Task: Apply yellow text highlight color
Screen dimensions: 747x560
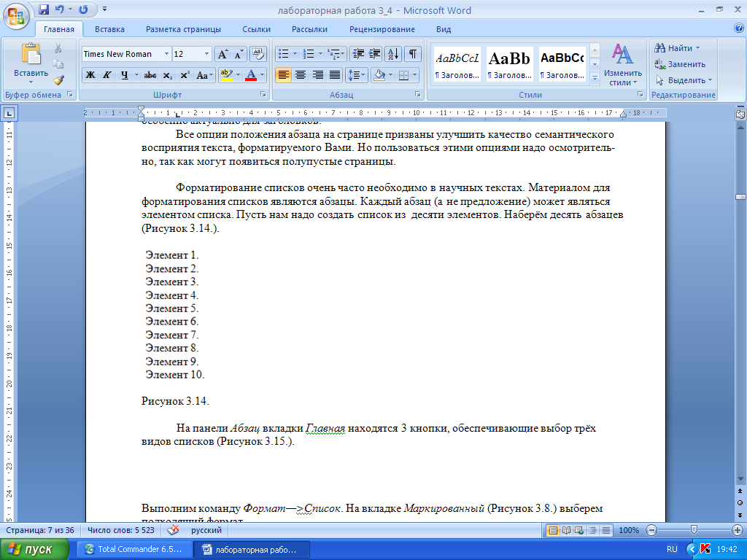Action: (226, 75)
